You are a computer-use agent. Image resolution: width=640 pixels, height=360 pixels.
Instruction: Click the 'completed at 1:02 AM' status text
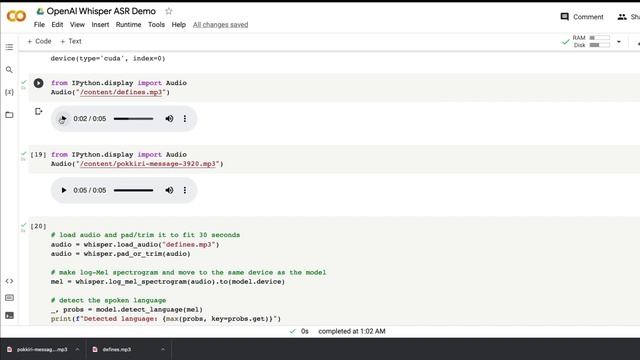click(x=352, y=331)
